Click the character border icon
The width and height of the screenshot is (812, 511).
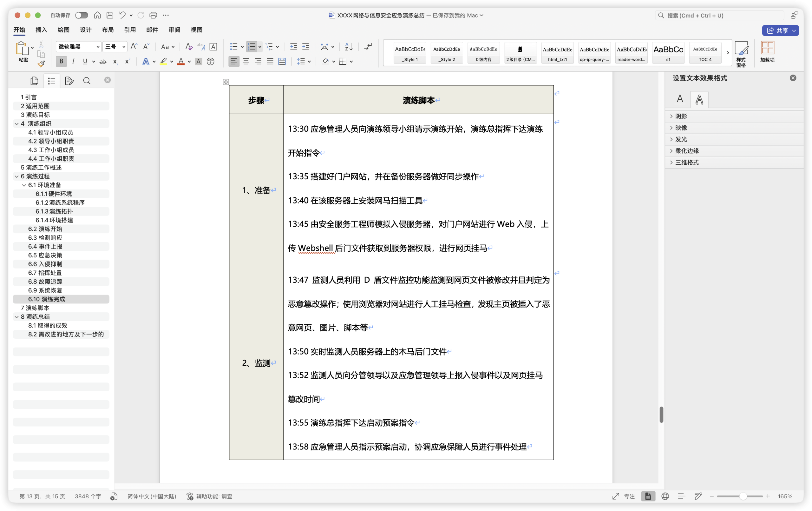click(213, 47)
